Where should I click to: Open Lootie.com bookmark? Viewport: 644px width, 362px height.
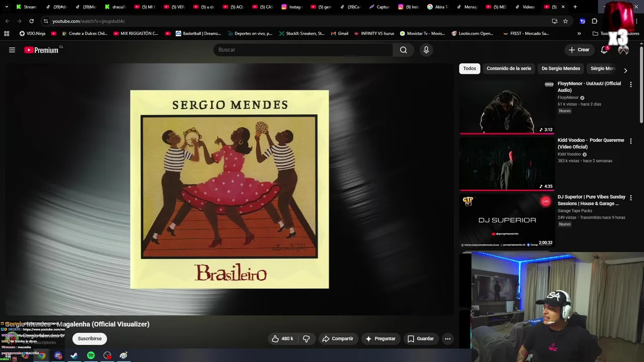tap(472, 34)
